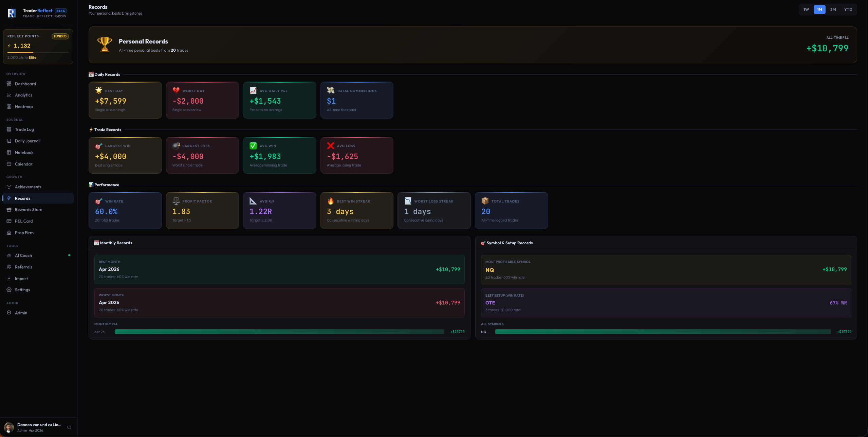
Task: Click the Best Win Streak flame icon
Action: click(x=331, y=201)
